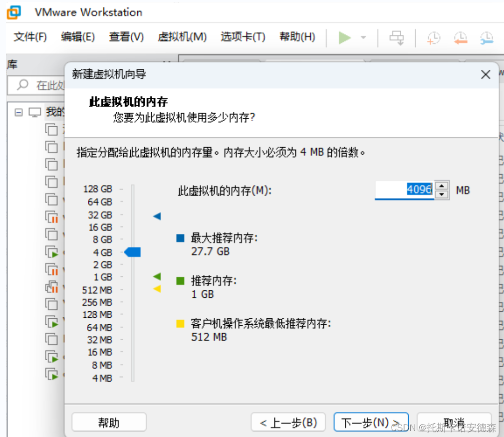504x437 pixels.
Task: Click the blue 最大推荐内存 legend square
Action: (x=180, y=238)
